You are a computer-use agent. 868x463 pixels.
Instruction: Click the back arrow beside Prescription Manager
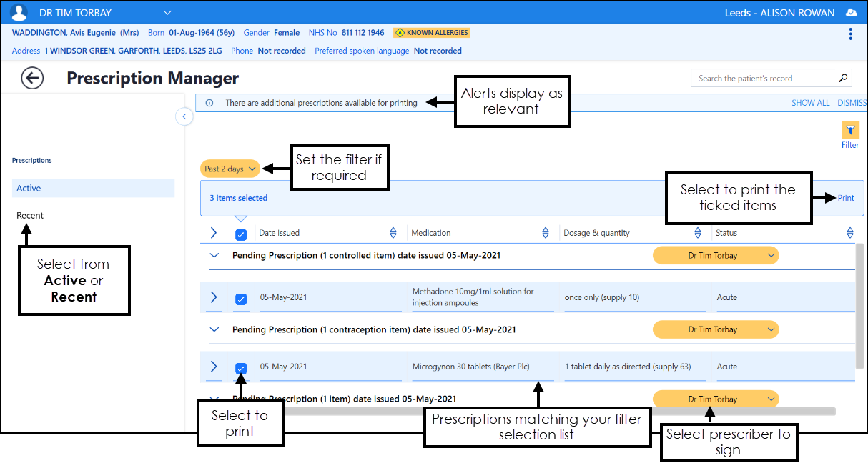coord(32,79)
